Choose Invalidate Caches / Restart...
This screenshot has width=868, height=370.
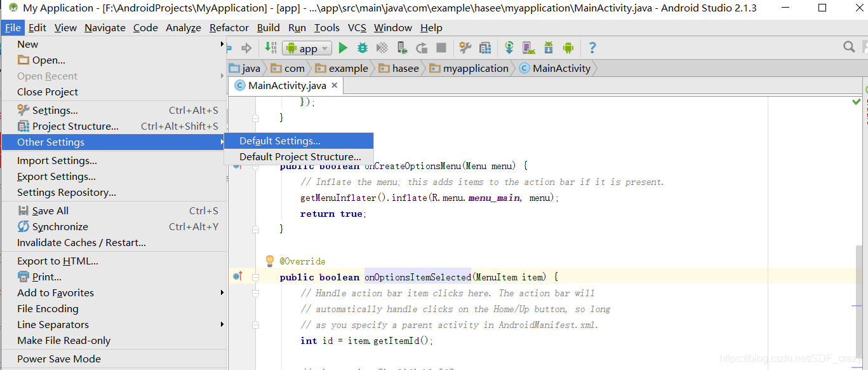pos(114,243)
